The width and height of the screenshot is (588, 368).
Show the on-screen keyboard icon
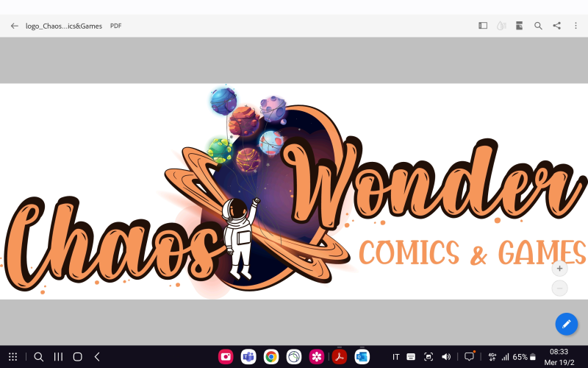pos(411,357)
